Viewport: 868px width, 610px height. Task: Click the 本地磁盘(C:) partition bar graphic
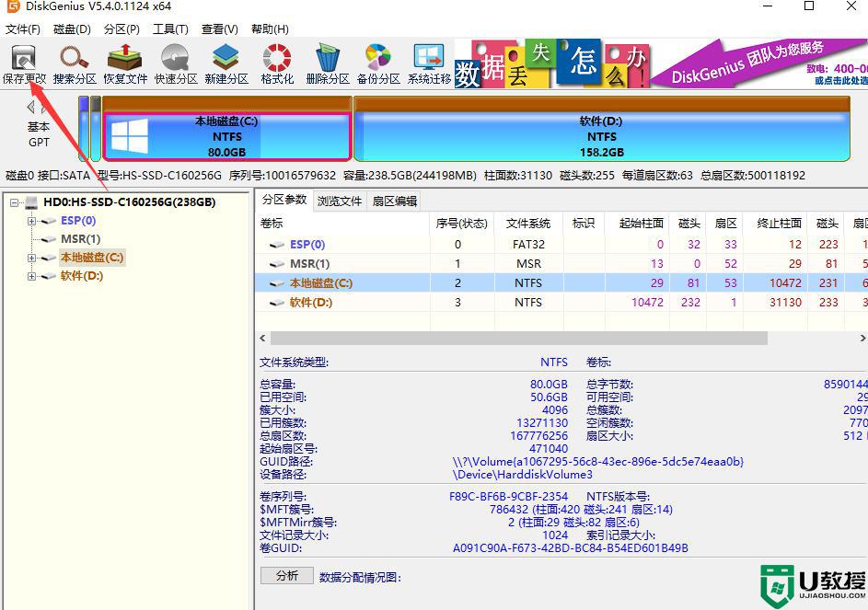point(226,133)
